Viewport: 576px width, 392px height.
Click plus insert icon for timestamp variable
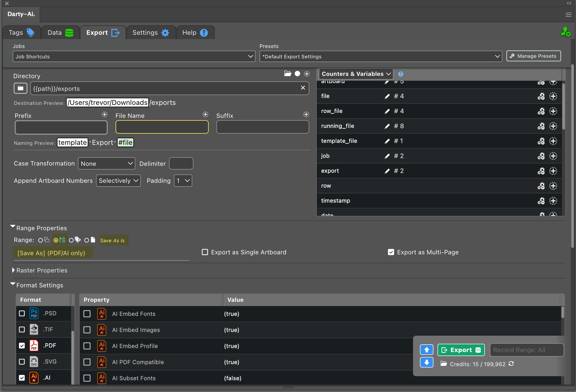(553, 201)
